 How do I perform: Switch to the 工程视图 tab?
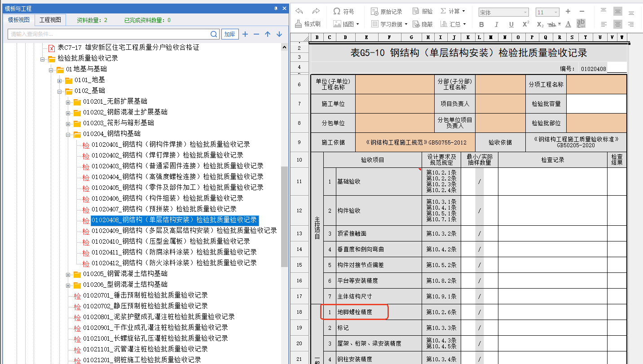(50, 20)
